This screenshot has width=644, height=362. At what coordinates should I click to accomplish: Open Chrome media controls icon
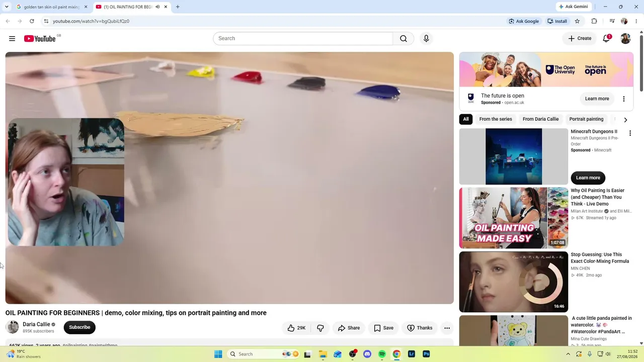point(612,21)
